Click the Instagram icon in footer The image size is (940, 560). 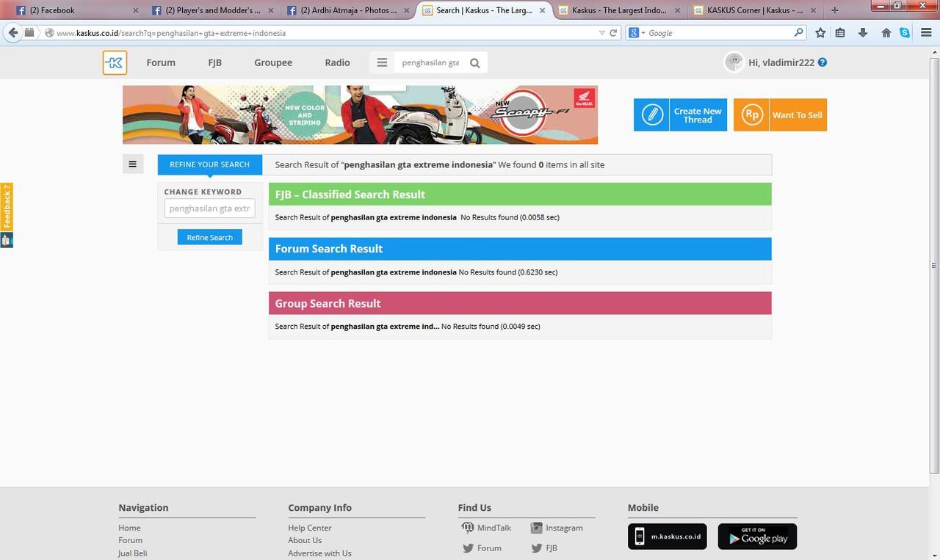pos(536,528)
